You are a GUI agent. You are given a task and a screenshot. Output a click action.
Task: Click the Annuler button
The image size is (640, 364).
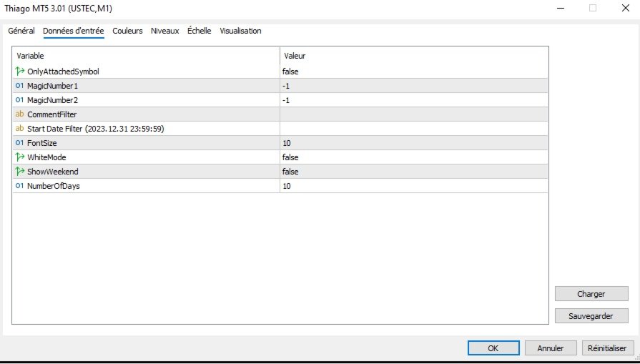click(551, 348)
